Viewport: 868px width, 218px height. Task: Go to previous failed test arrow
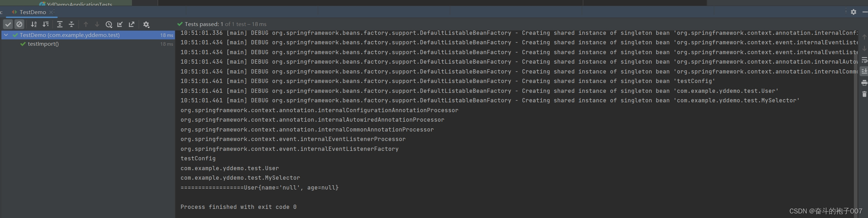point(86,24)
